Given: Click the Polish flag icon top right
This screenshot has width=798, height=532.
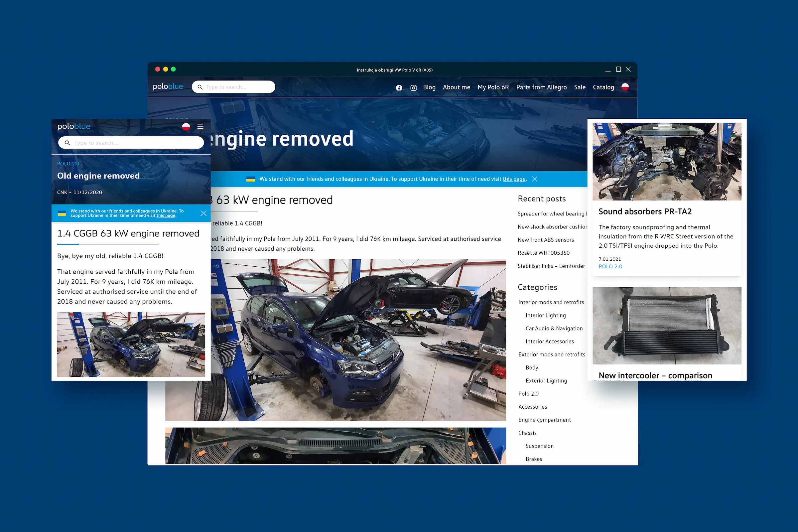Looking at the screenshot, I should (626, 87).
